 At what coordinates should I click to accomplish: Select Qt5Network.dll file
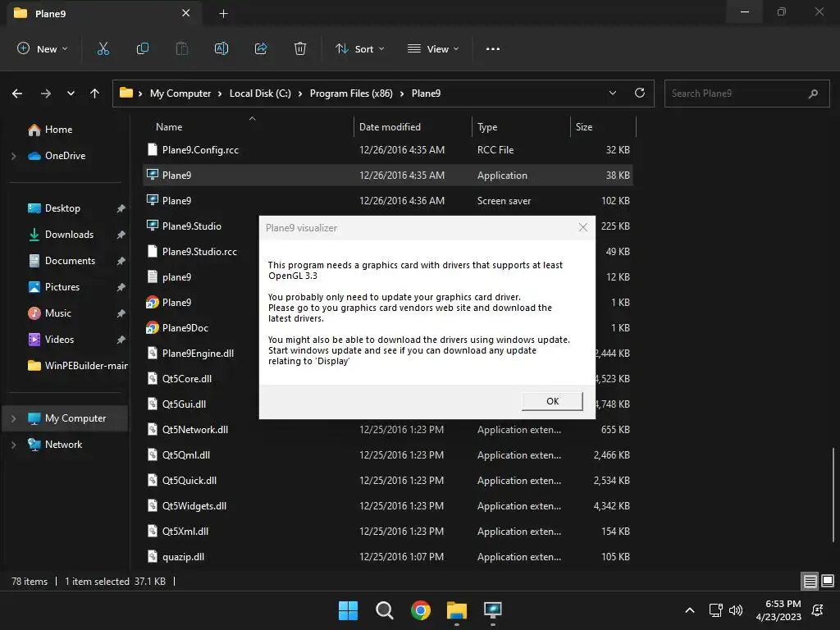387,430
